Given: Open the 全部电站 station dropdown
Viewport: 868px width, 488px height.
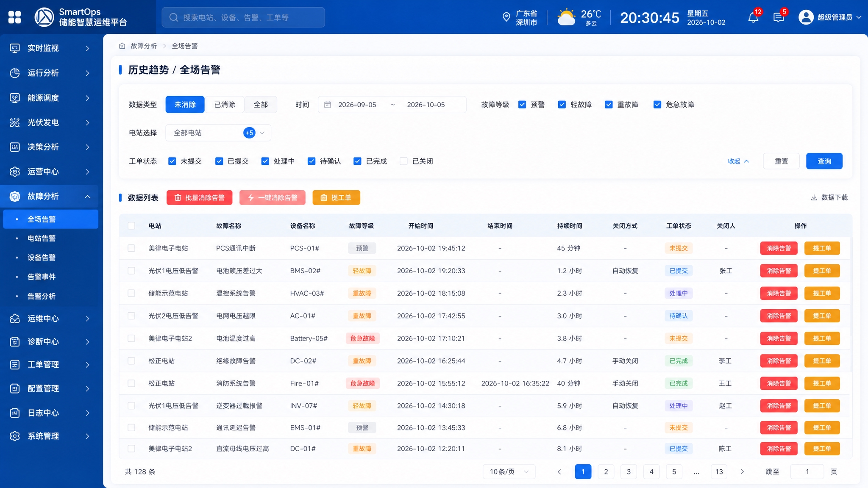Looking at the screenshot, I should (x=218, y=133).
